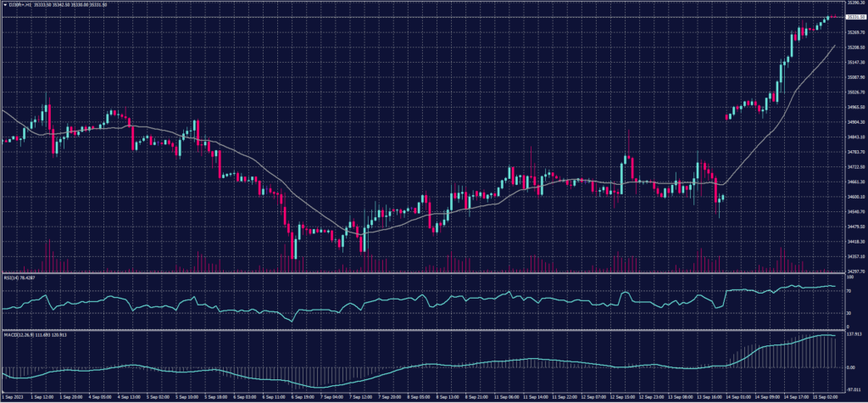
Task: Click the lowest candlestick near 6 Sep 19:00
Action: pyautogui.click(x=294, y=246)
